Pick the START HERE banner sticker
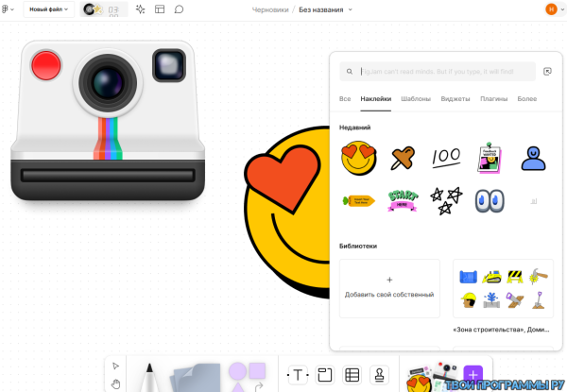 pos(403,200)
